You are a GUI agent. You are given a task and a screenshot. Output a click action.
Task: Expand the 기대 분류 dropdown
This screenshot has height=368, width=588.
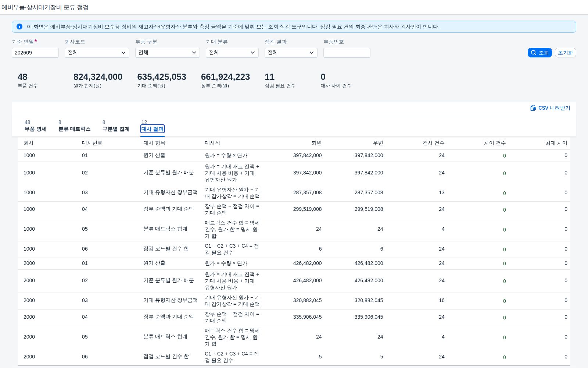[232, 53]
